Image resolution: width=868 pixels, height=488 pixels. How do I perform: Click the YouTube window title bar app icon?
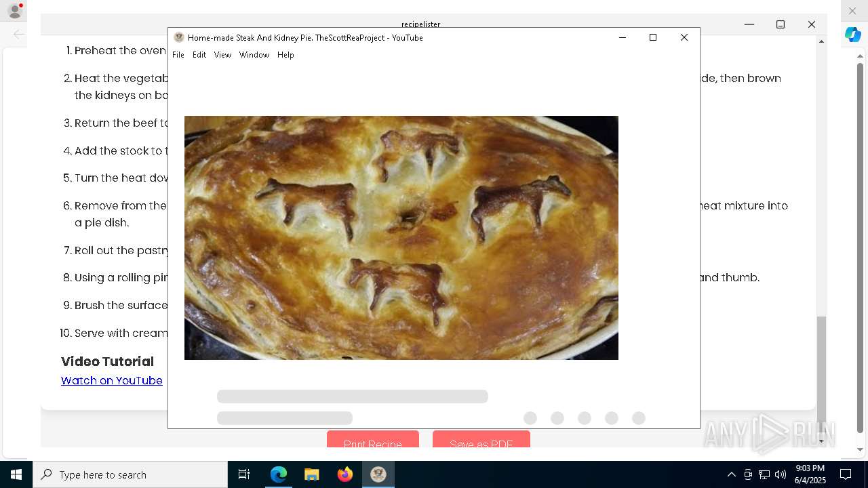pos(179,37)
